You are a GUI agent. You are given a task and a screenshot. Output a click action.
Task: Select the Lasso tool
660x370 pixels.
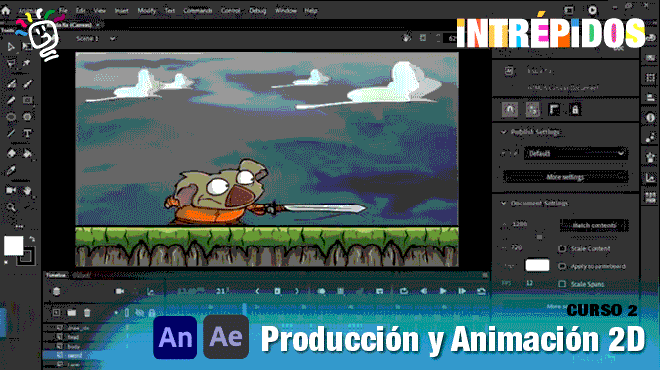tap(11, 64)
